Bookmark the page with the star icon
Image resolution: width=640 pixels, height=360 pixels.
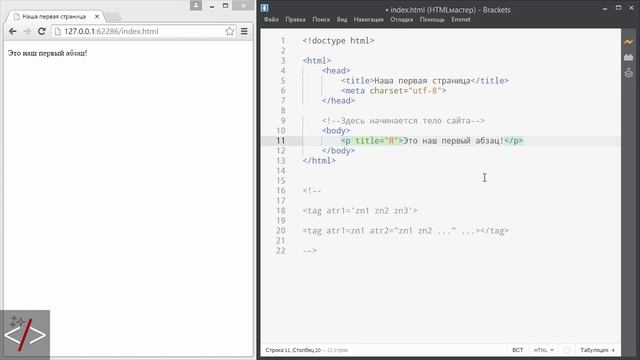point(229,31)
